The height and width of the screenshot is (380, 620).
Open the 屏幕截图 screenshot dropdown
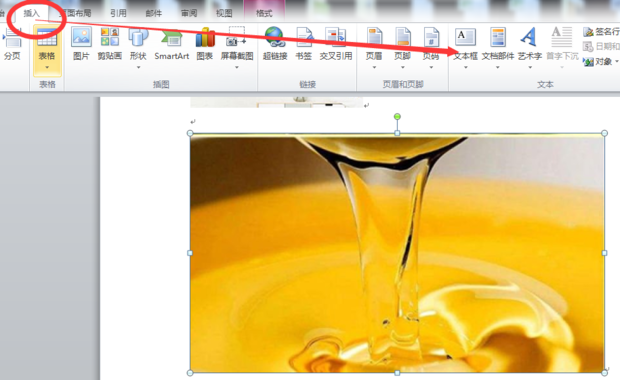[236, 68]
